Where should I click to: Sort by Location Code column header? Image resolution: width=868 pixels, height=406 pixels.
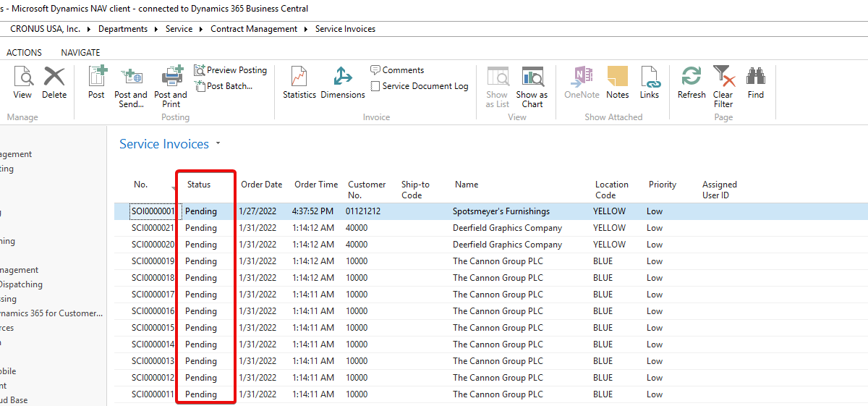click(x=611, y=190)
